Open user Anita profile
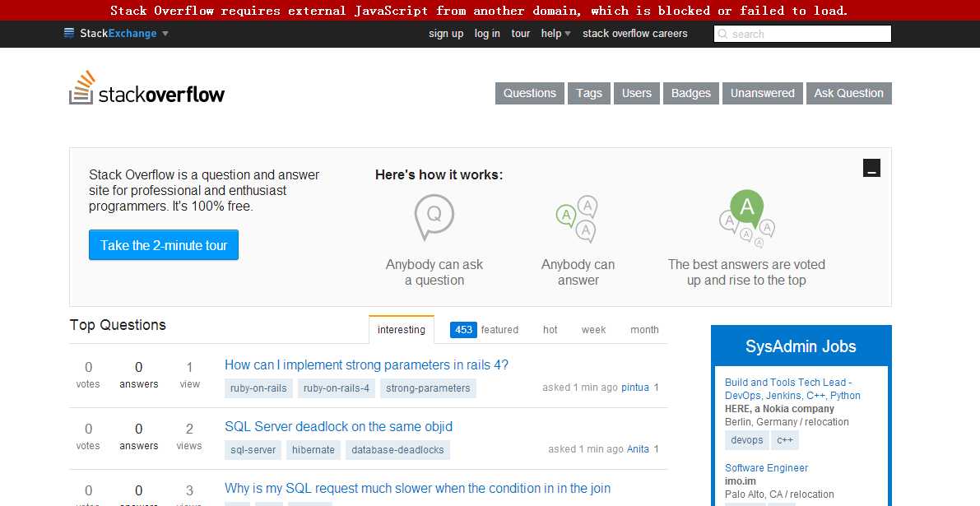 [638, 449]
